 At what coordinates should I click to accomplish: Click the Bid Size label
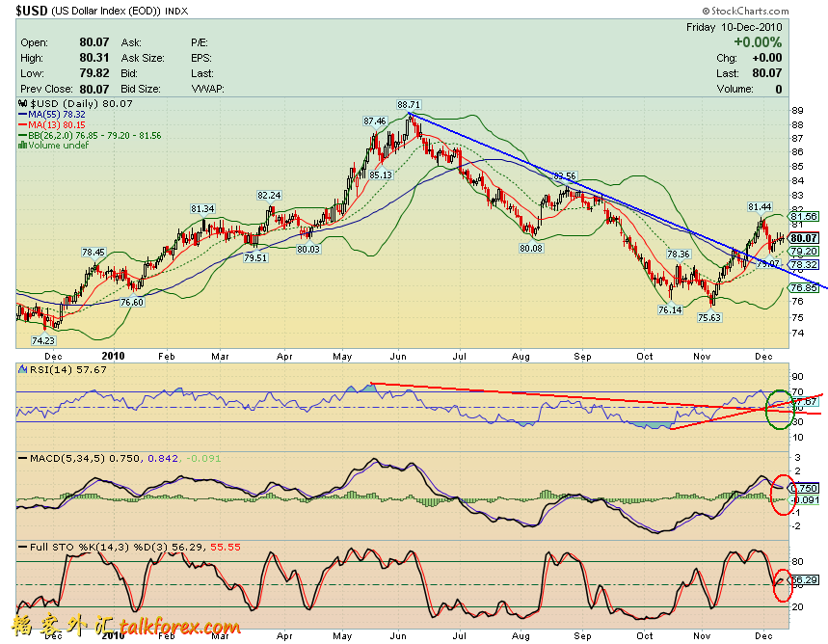point(141,89)
